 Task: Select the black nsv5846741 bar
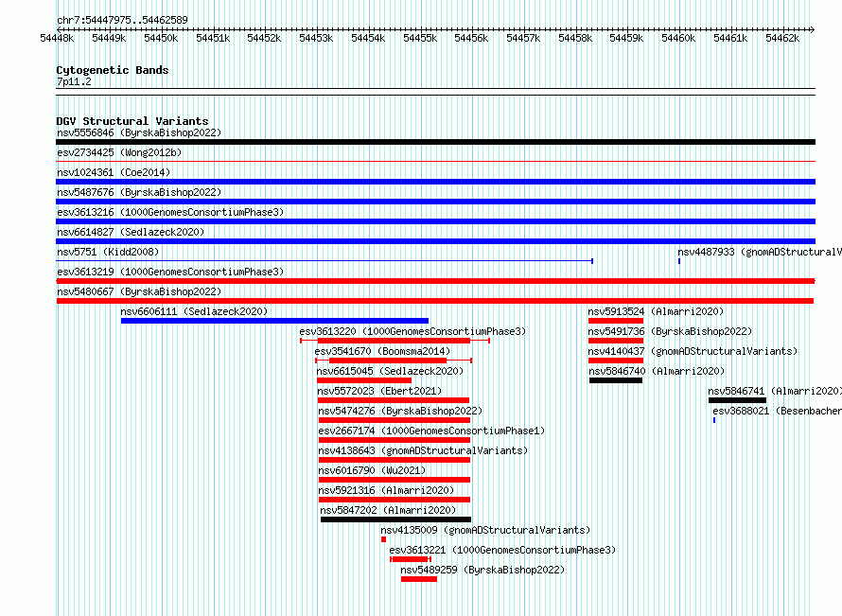[x=737, y=400]
